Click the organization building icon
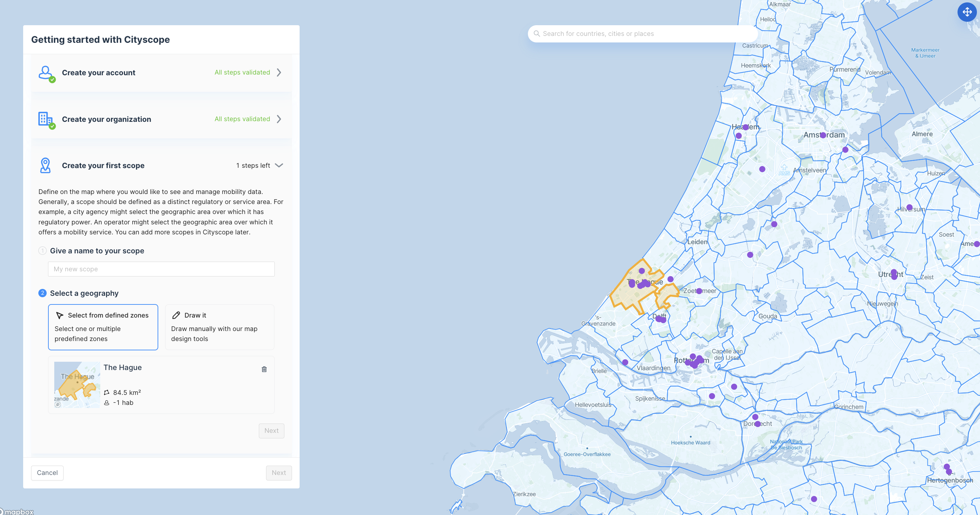This screenshot has width=980, height=515. point(46,119)
